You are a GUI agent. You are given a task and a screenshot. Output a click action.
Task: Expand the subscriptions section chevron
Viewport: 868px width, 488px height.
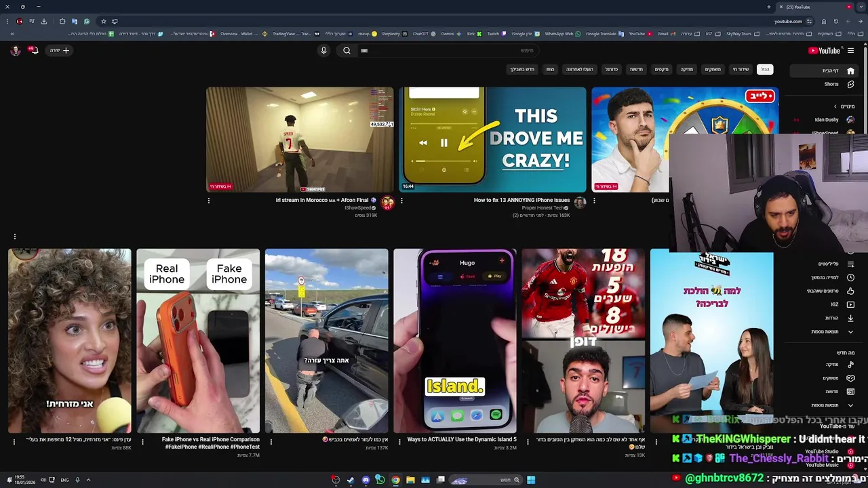(x=835, y=106)
